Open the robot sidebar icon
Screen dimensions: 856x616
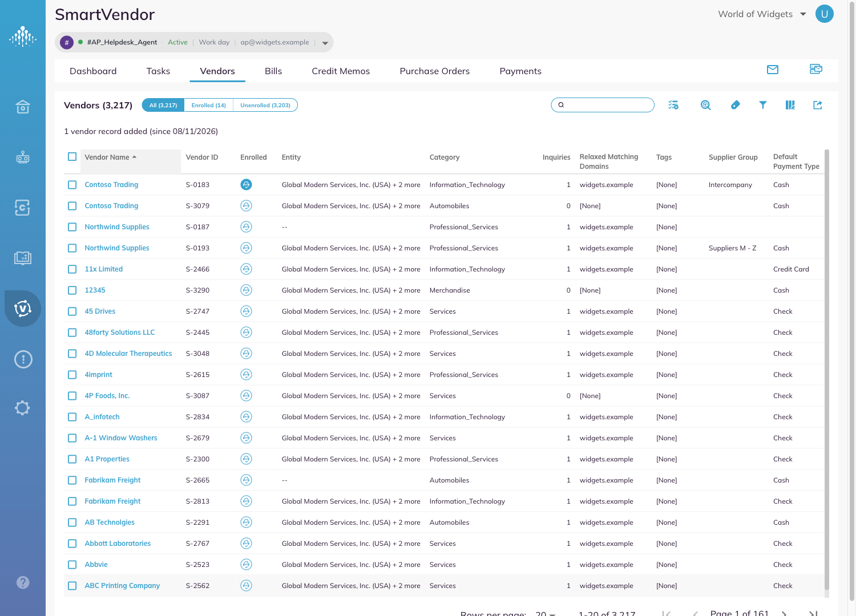pos(23,157)
